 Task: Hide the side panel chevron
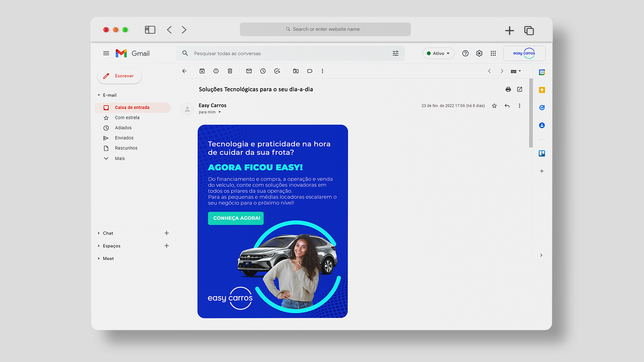click(541, 255)
